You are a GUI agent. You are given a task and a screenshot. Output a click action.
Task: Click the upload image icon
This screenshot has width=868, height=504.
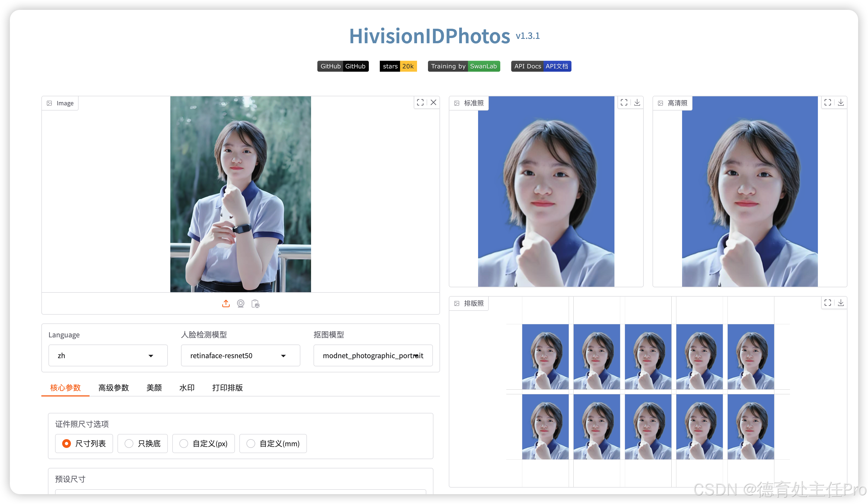(x=226, y=303)
